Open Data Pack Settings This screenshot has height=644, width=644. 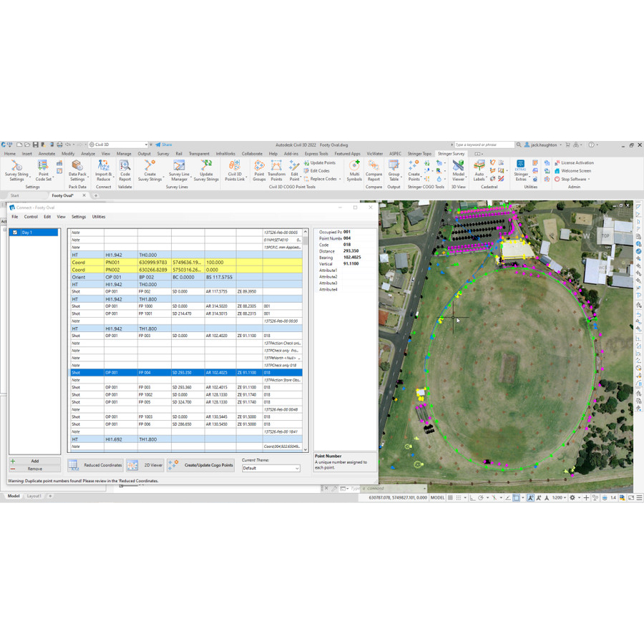click(x=77, y=170)
